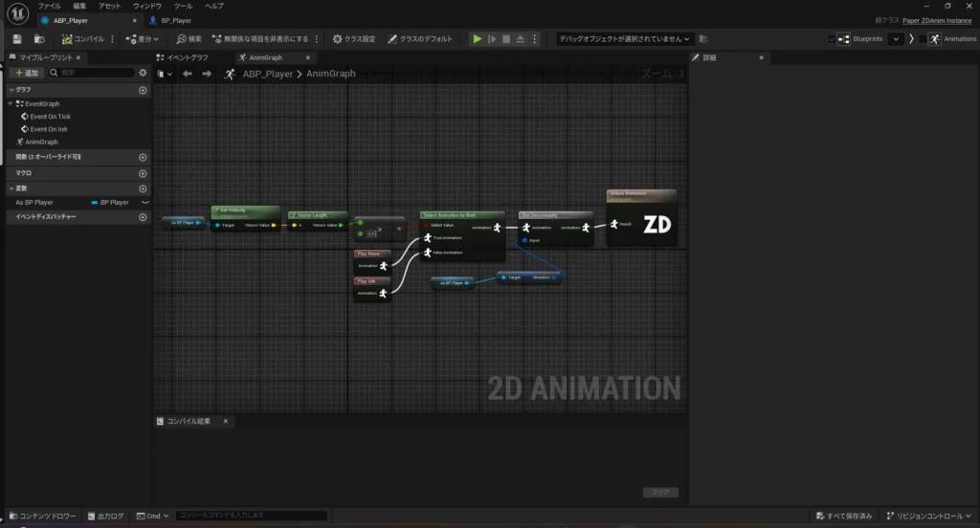Click the find debug object icon
The height and width of the screenshot is (528, 980).
point(703,39)
